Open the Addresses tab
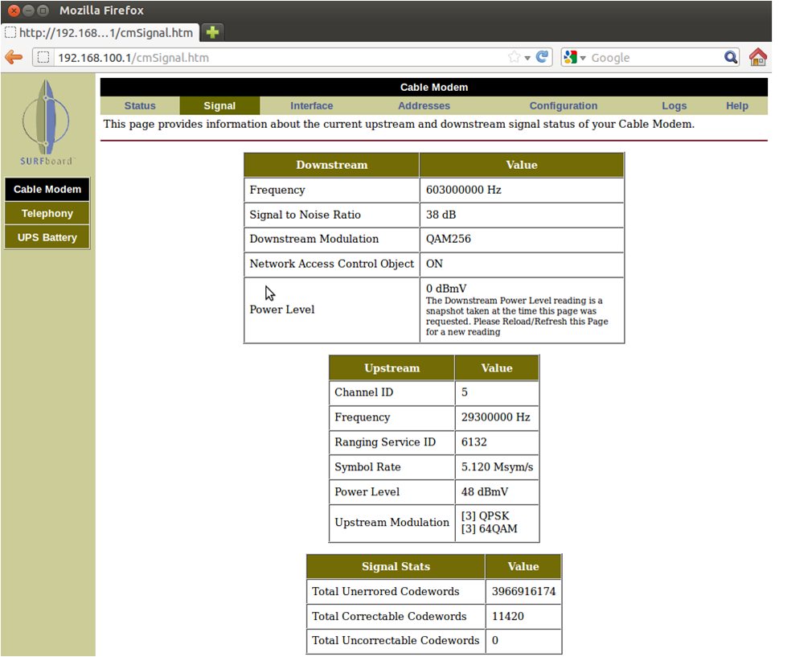This screenshot has width=812, height=657. 424,105
